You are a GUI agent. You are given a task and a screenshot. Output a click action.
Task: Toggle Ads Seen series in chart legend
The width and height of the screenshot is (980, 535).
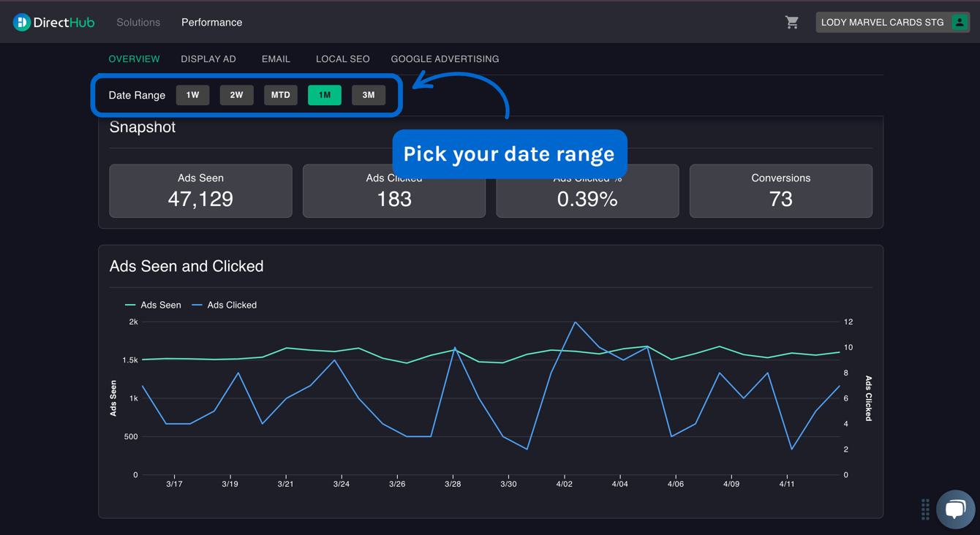153,305
